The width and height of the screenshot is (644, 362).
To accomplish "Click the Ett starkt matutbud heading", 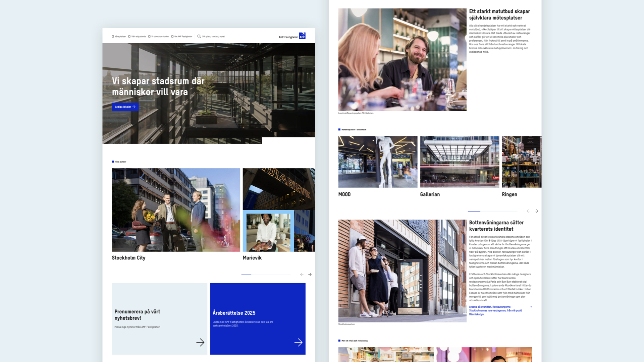I will coord(499,14).
